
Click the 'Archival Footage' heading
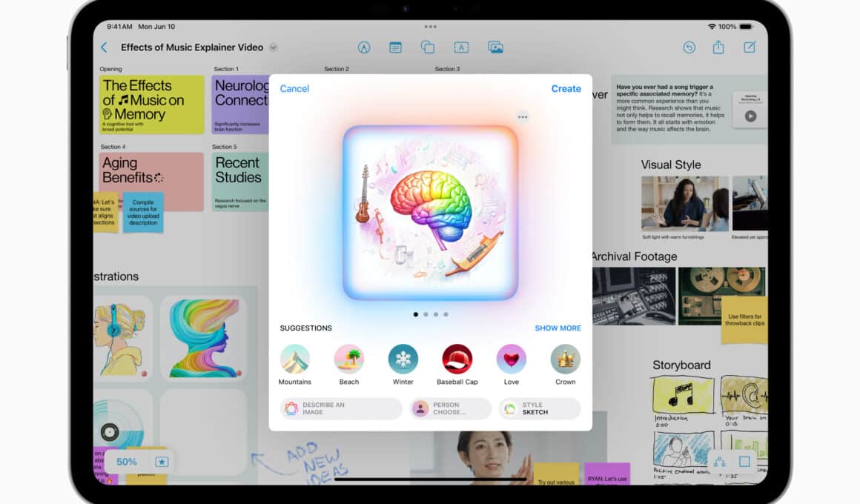635,256
